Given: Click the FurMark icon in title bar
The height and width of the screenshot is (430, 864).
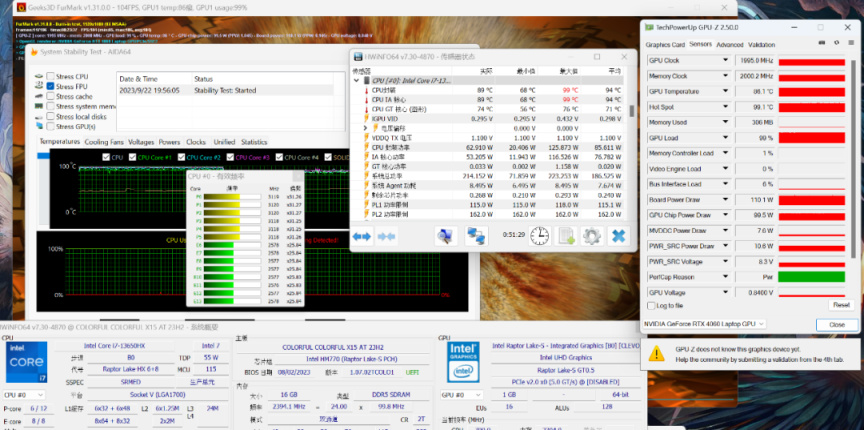Looking at the screenshot, I should pos(21,7).
